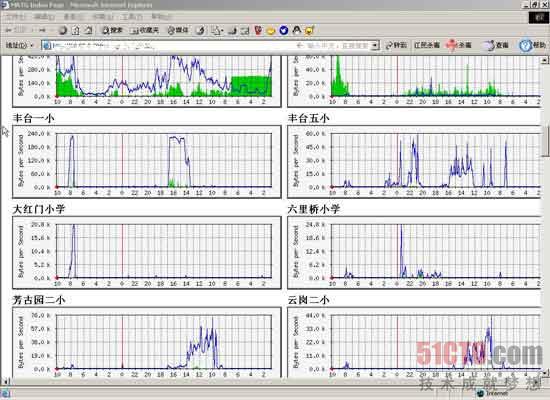Click the 丰台五小 heading text
The width and height of the screenshot is (550, 400).
(308, 118)
